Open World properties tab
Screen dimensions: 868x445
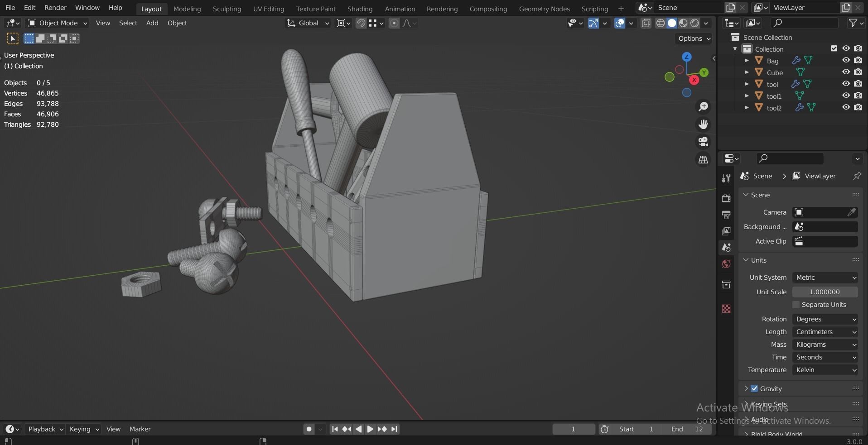pos(726,264)
